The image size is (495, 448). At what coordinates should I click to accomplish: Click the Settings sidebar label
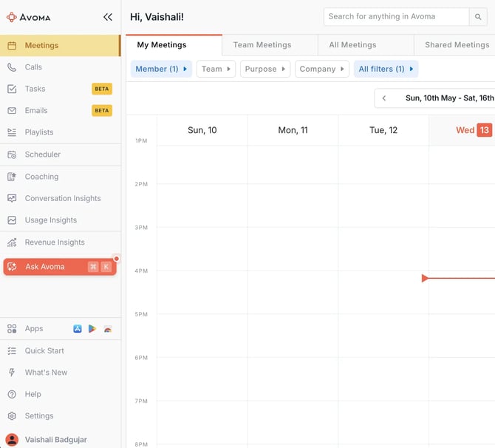coord(39,416)
